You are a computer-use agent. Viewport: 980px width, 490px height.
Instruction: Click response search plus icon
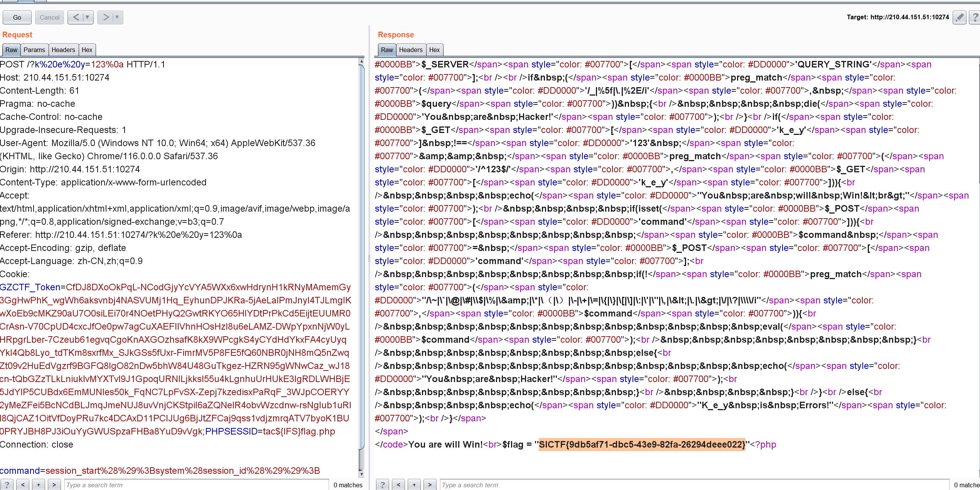(414, 485)
